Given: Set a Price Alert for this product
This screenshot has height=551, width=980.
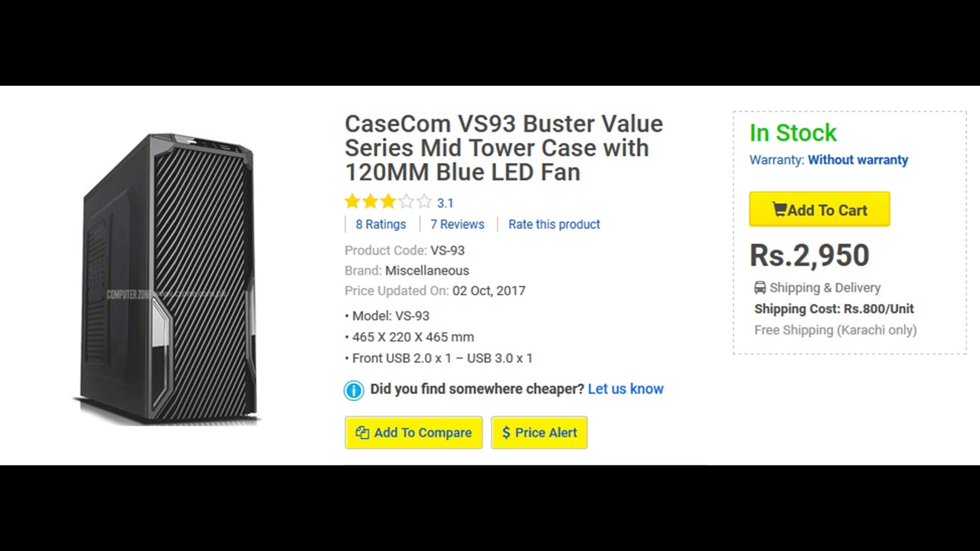Looking at the screenshot, I should pos(539,432).
